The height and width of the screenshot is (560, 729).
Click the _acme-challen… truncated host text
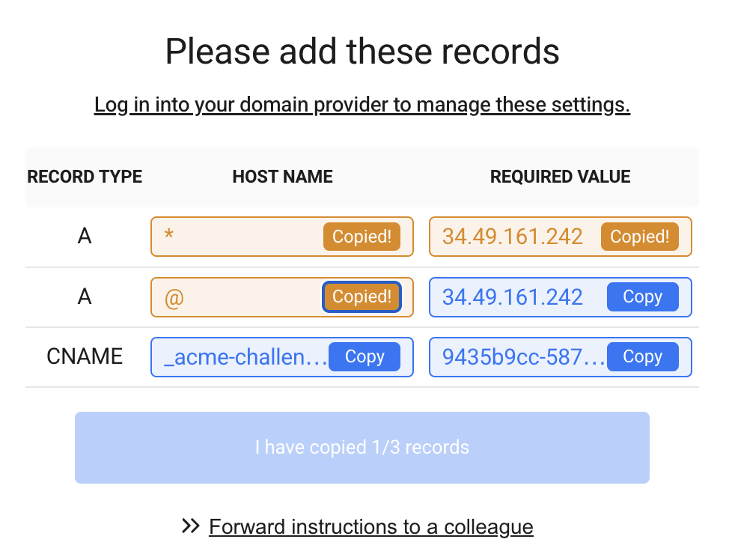tap(245, 357)
